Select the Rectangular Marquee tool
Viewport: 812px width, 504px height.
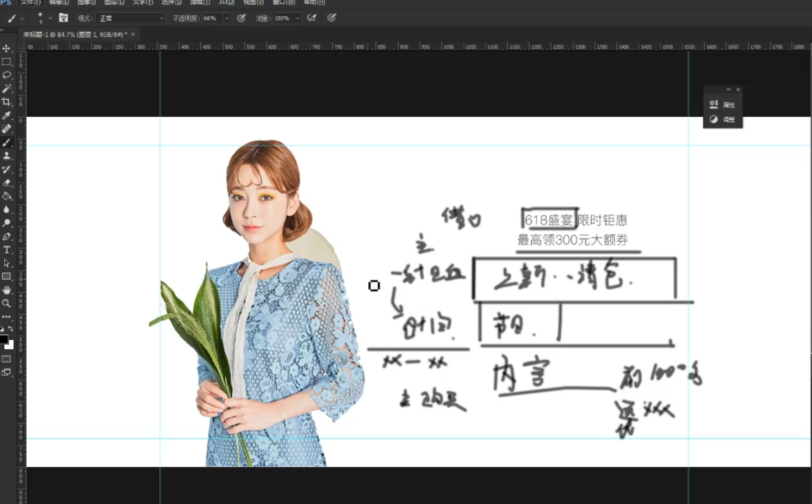click(7, 61)
